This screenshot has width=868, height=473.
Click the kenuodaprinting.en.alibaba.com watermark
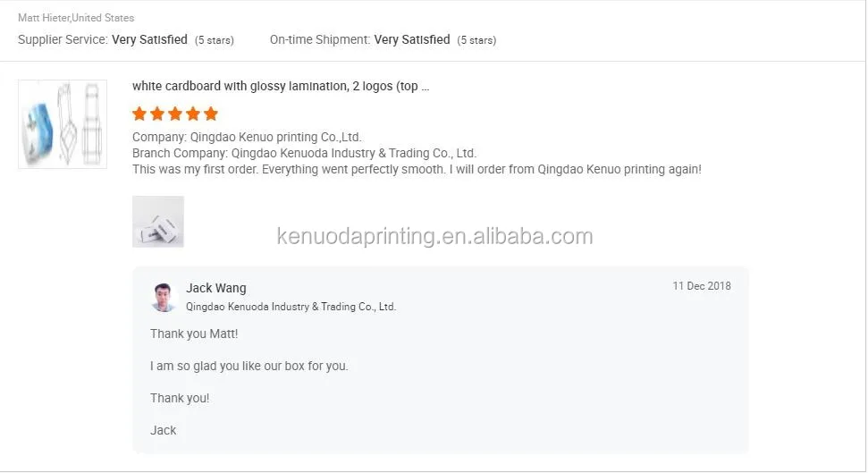pos(434,236)
